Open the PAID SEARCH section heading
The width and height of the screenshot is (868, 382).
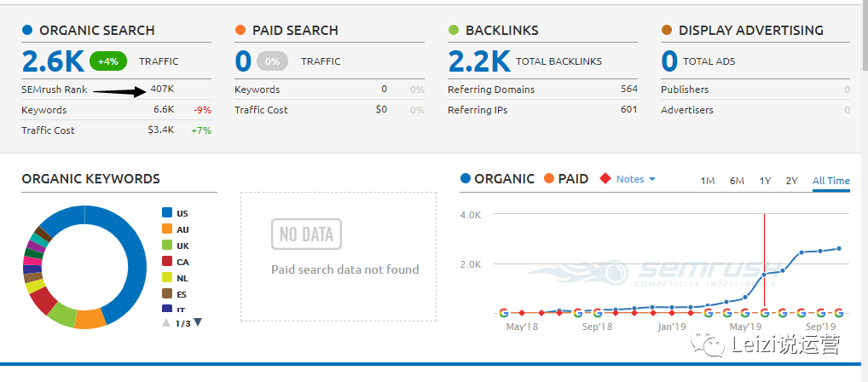tap(295, 30)
